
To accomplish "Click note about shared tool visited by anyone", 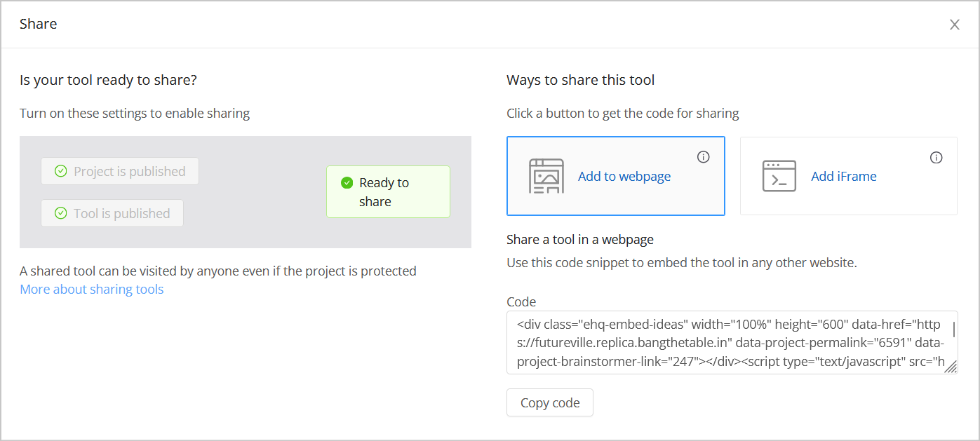I will pos(218,271).
